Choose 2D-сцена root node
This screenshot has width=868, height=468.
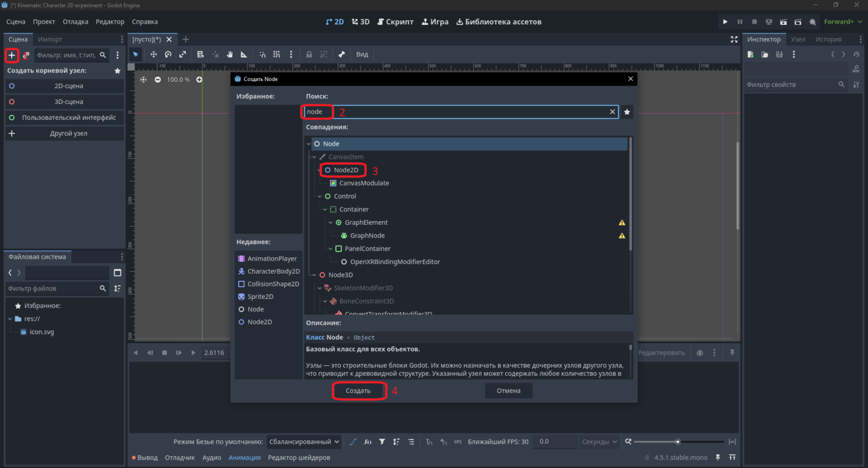coord(64,86)
